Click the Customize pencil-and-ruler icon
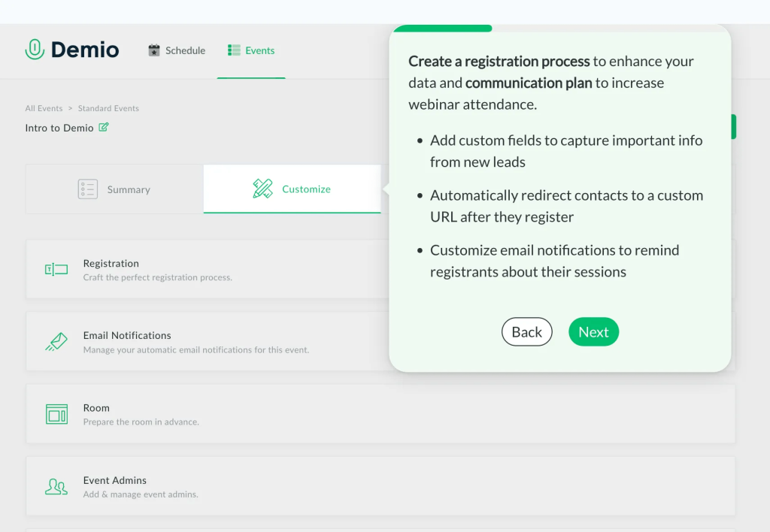This screenshot has height=532, width=770. tap(262, 189)
